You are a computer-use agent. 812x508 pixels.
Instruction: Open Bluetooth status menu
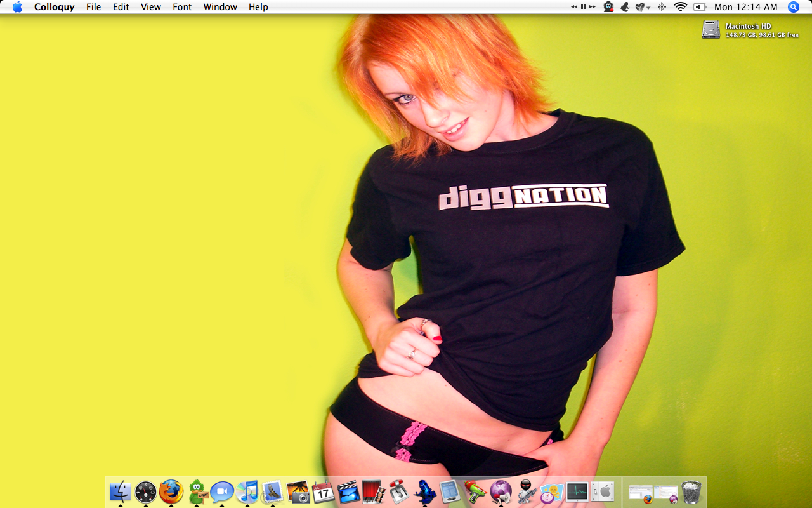662,7
